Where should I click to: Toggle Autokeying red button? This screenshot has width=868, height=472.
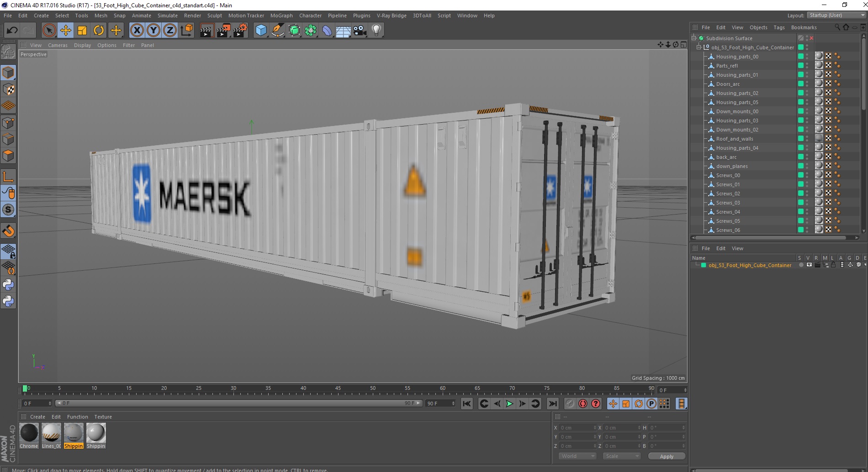click(583, 404)
